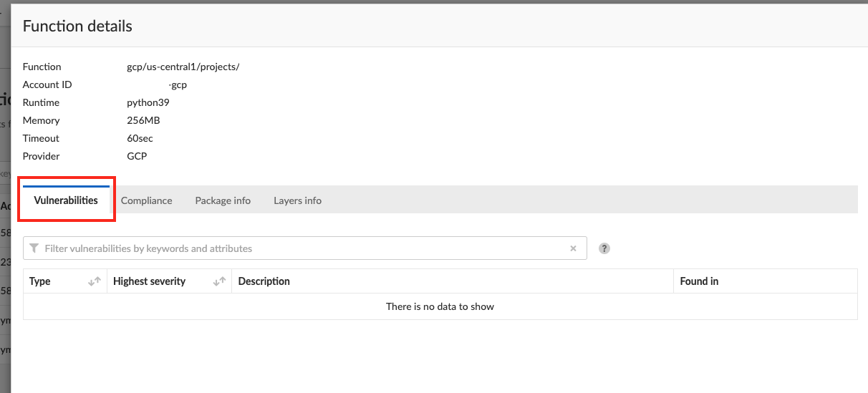Click the funnel filter icon
This screenshot has height=393, width=868.
34,248
